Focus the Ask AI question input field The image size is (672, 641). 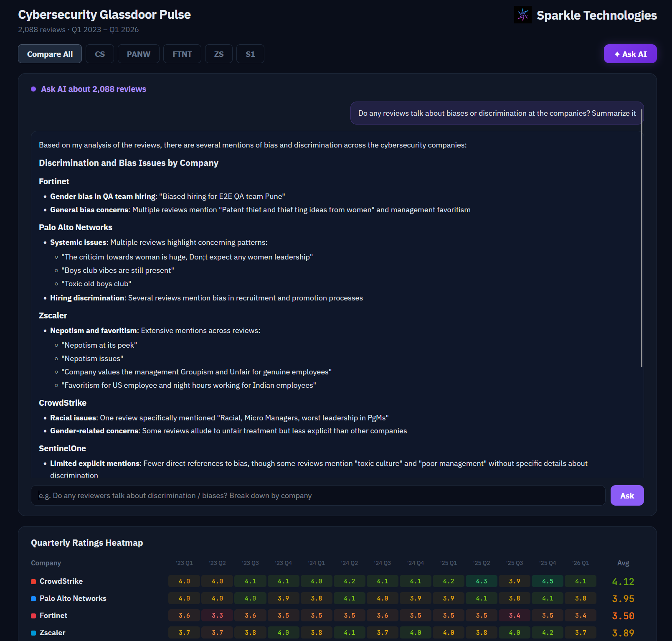point(318,496)
